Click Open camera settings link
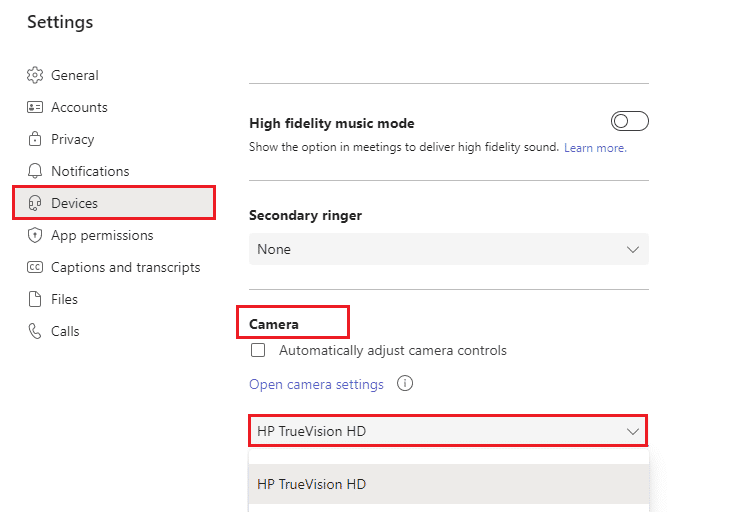 316,384
